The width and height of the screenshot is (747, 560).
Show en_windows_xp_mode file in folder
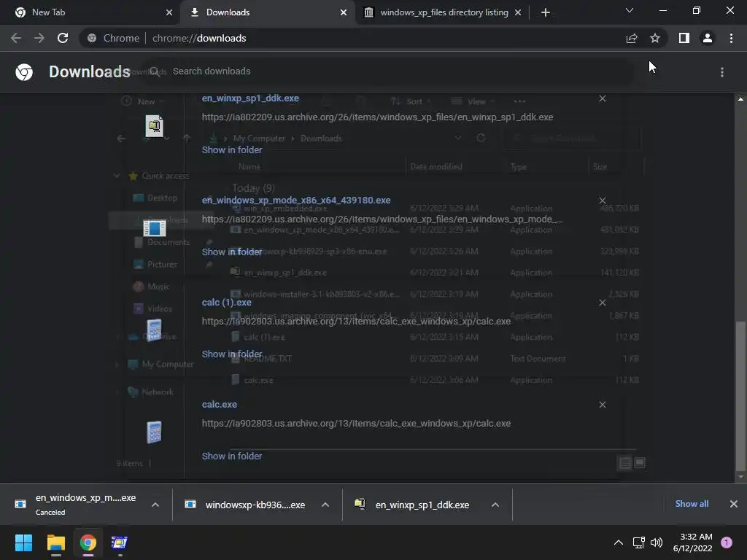232,252
